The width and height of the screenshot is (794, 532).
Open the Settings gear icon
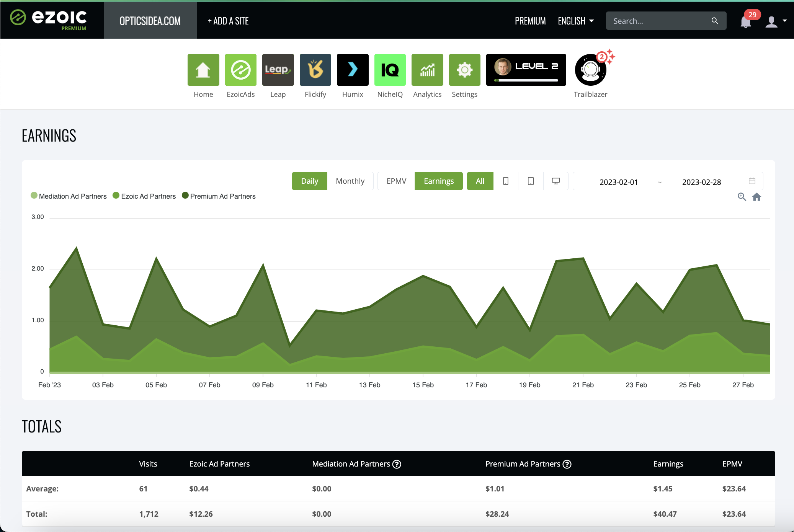(x=465, y=70)
